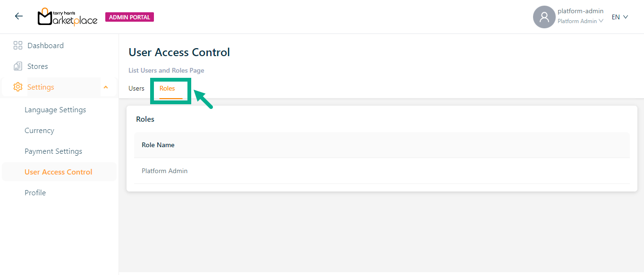Open Language Settings in sidebar
The width and height of the screenshot is (644, 275).
pos(55,110)
